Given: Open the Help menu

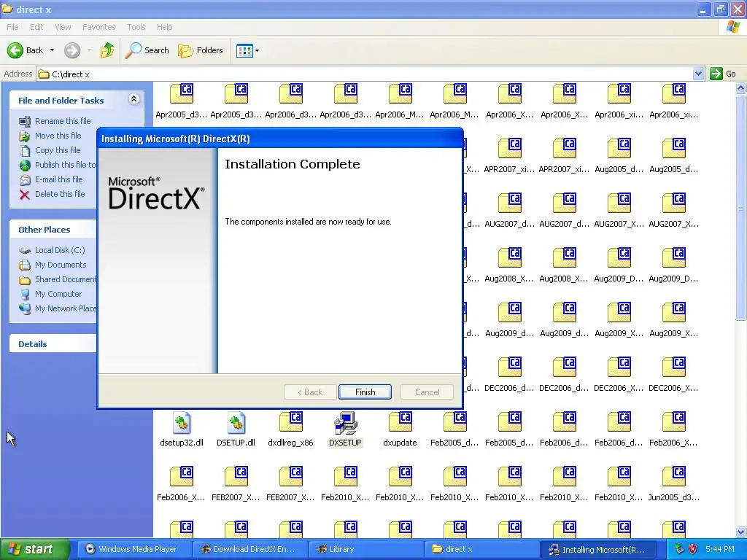Looking at the screenshot, I should pos(164,27).
